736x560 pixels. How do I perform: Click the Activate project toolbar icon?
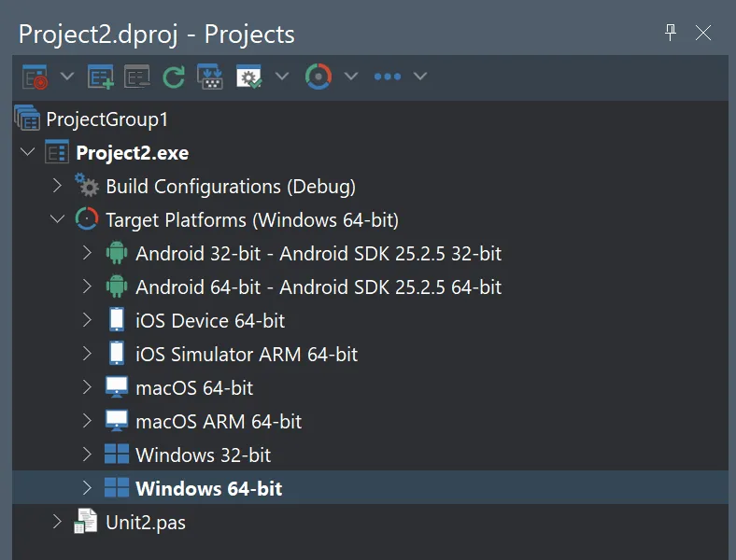coord(35,77)
